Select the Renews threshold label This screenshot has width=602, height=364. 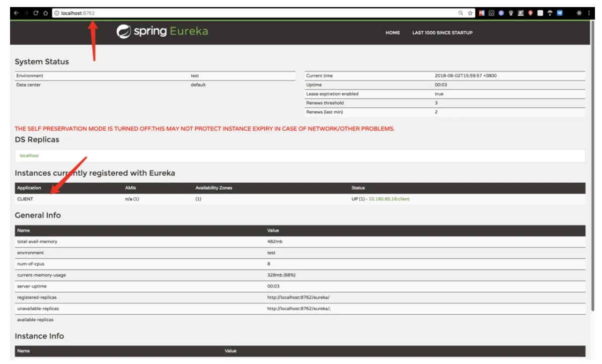click(325, 103)
